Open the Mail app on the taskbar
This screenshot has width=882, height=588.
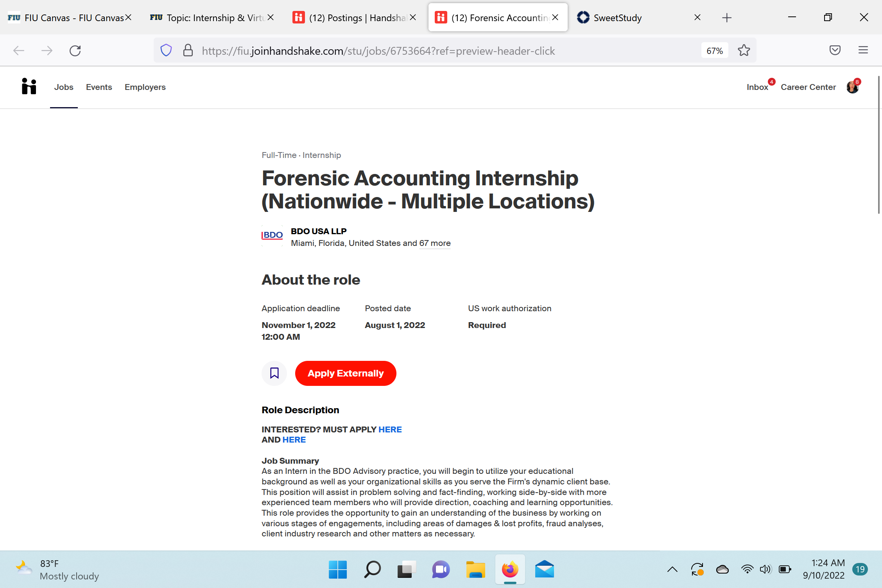544,569
